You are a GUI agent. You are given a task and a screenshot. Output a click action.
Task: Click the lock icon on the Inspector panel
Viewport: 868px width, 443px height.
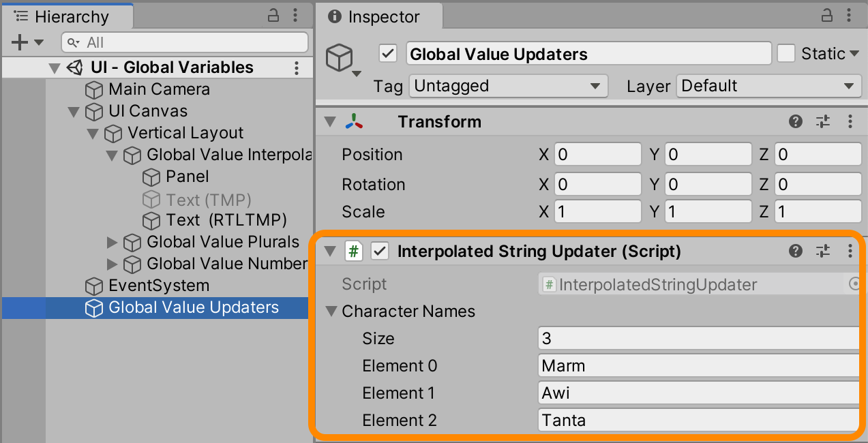click(x=826, y=16)
